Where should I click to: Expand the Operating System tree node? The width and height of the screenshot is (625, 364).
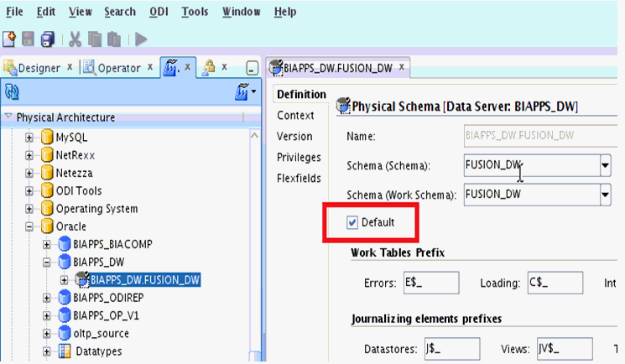[29, 209]
